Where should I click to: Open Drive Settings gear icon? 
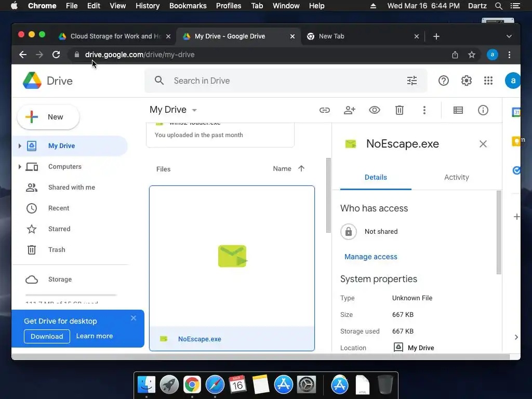point(466,81)
